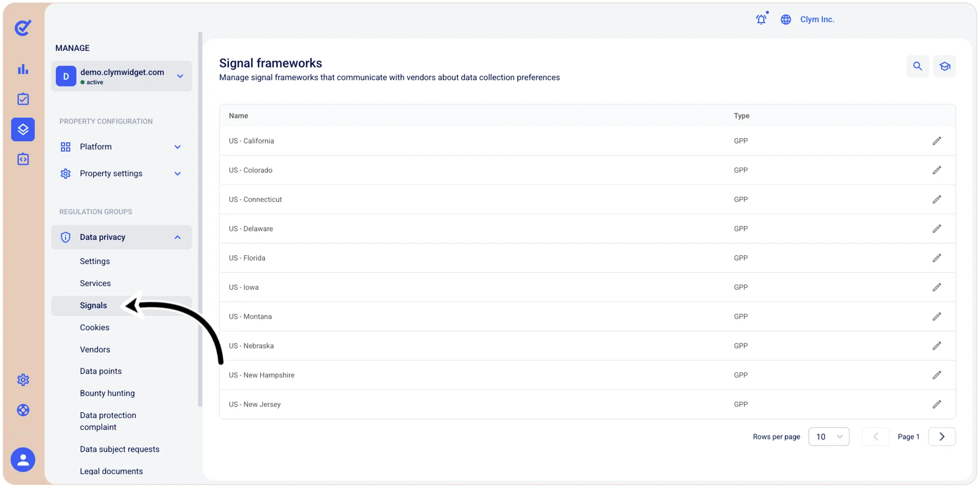Select the layers manage sidebar icon

click(23, 129)
